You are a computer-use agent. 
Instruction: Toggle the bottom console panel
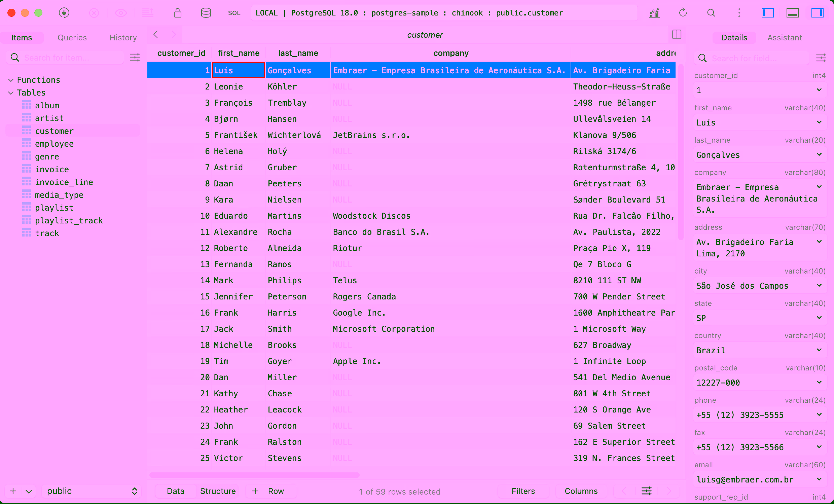tap(792, 13)
